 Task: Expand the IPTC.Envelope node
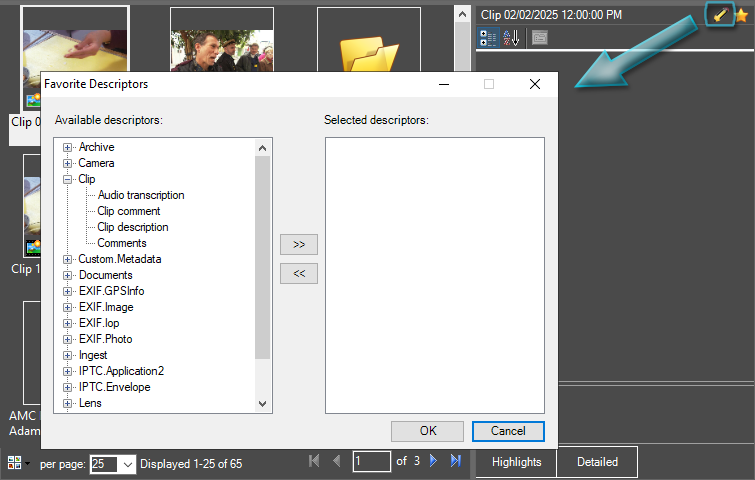pos(67,388)
